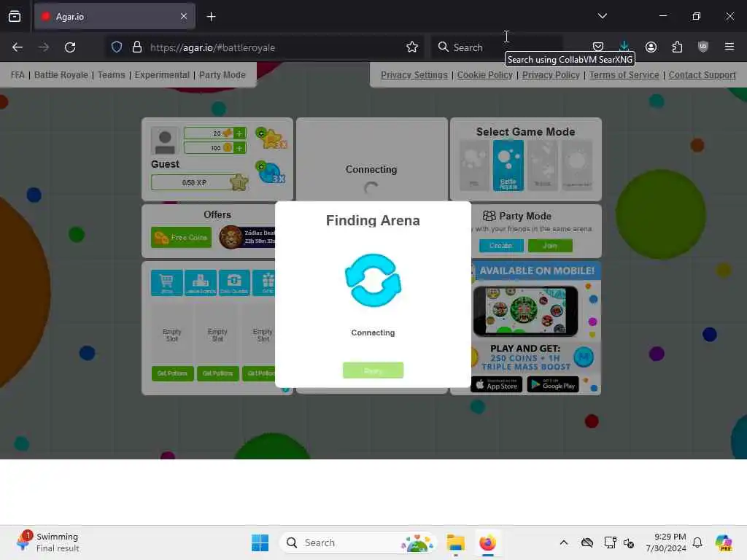Click the 3X XP star boost icon
The height and width of the screenshot is (560, 747).
pos(271,138)
